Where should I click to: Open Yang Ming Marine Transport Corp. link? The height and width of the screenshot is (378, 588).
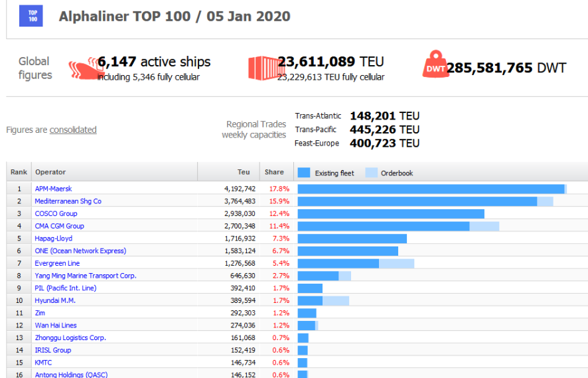pyautogui.click(x=85, y=276)
